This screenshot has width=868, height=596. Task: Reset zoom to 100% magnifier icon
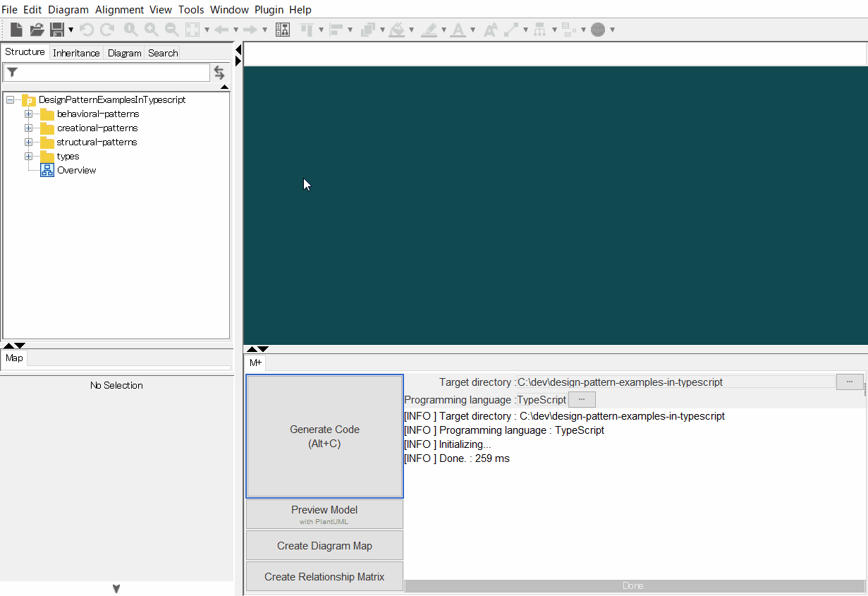click(x=130, y=30)
